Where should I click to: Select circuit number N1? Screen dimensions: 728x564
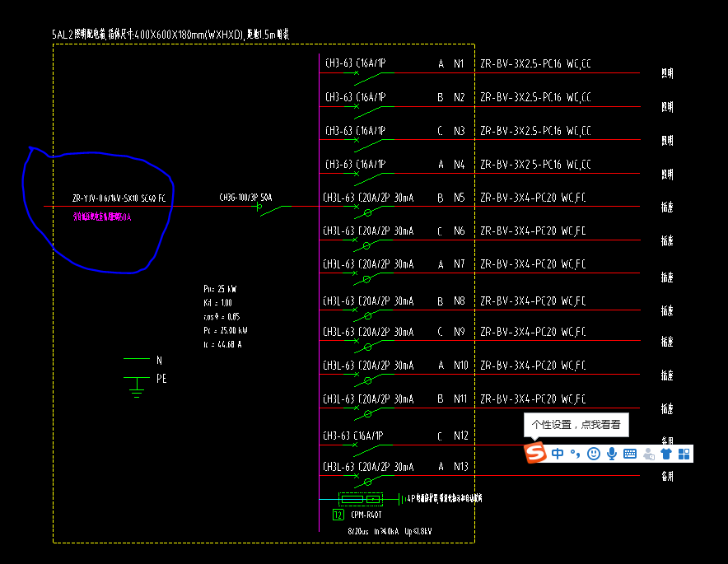tap(459, 63)
